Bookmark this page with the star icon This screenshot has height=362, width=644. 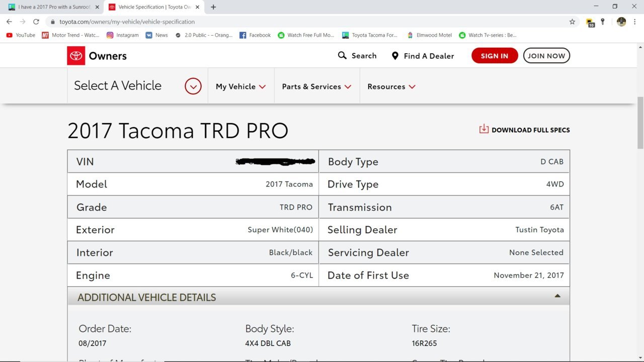coord(572,22)
